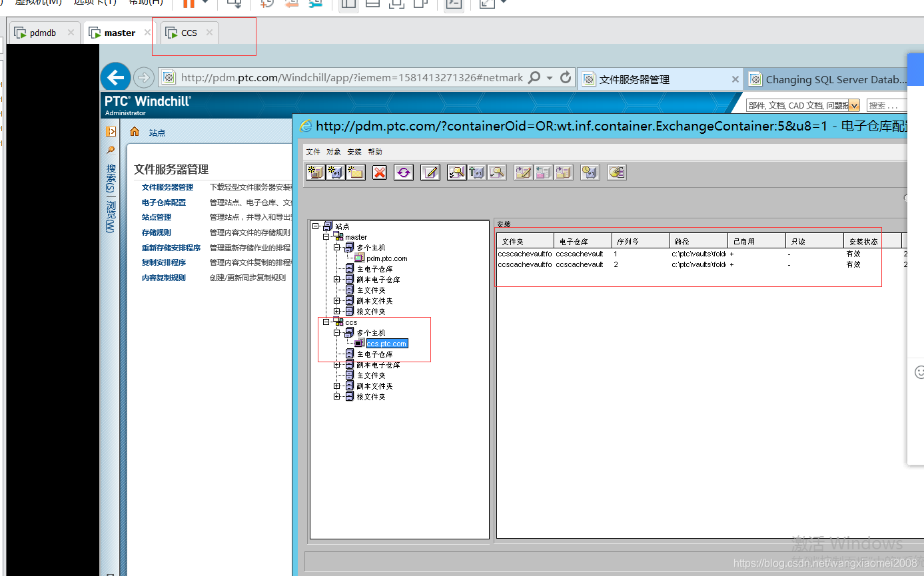Image resolution: width=924 pixels, height=576 pixels.
Task: Select 主电子仓库 under master
Action: 374,269
